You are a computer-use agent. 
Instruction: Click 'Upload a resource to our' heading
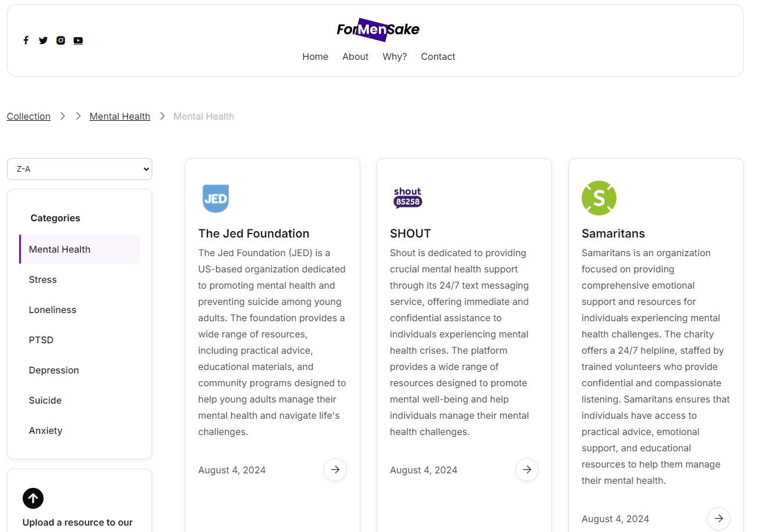[78, 522]
